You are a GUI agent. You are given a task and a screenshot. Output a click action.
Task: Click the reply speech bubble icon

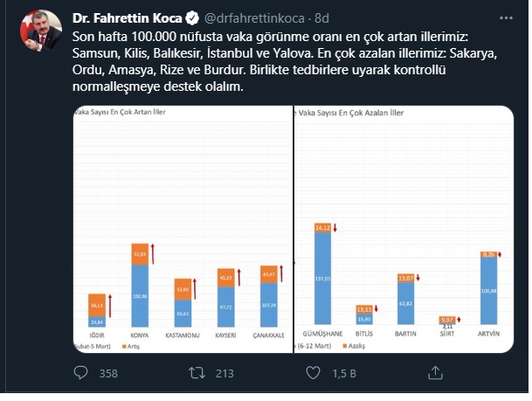[80, 373]
